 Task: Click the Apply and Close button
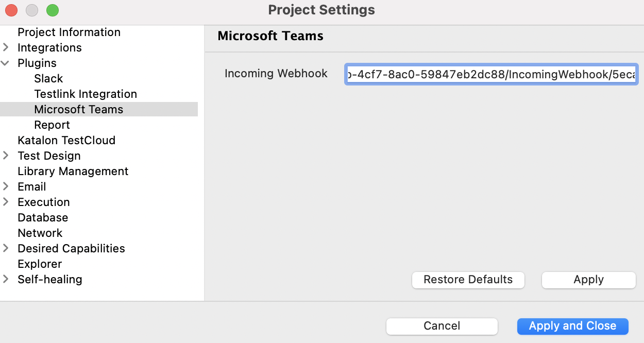point(572,326)
